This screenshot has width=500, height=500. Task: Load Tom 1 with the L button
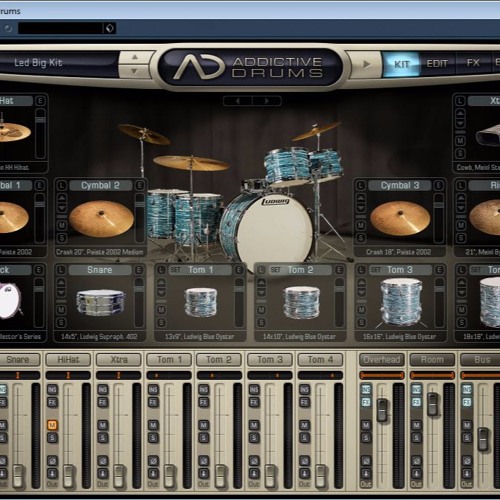tap(162, 270)
